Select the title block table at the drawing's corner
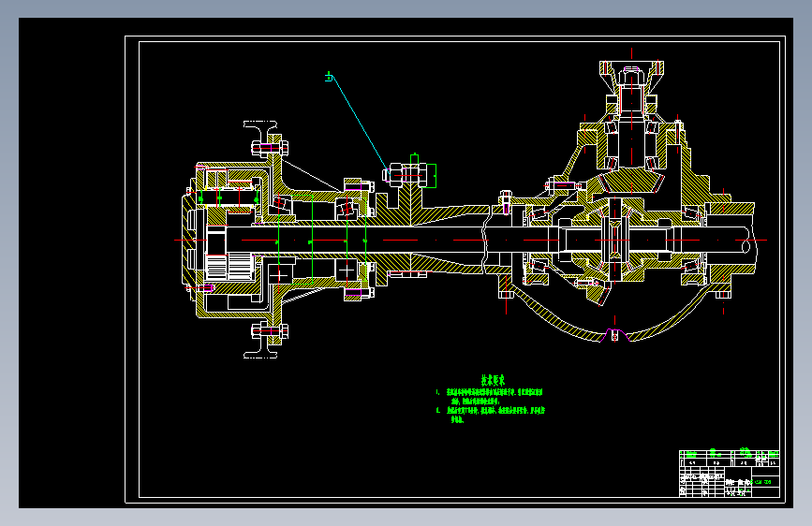 coord(730,474)
